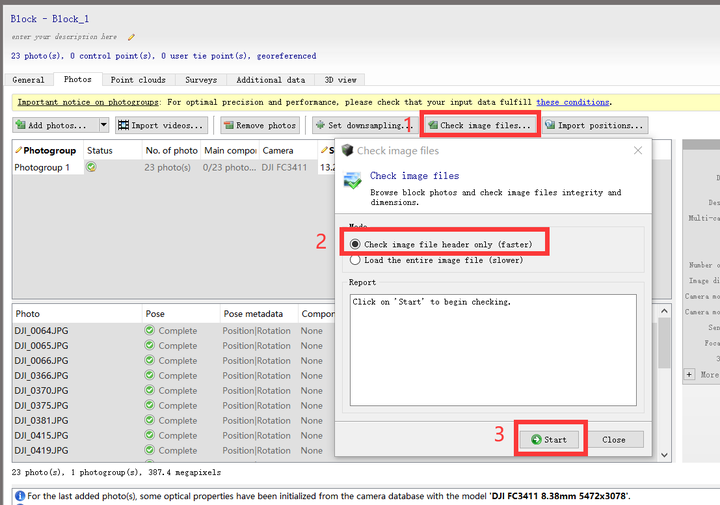Click the pencil icon to edit block description
Viewport: 720px width, 505px height.
tap(131, 37)
